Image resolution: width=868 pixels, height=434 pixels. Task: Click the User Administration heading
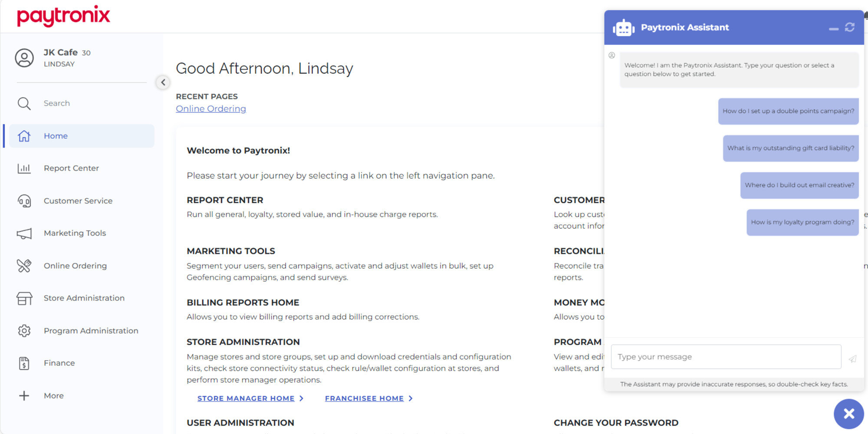click(x=240, y=423)
